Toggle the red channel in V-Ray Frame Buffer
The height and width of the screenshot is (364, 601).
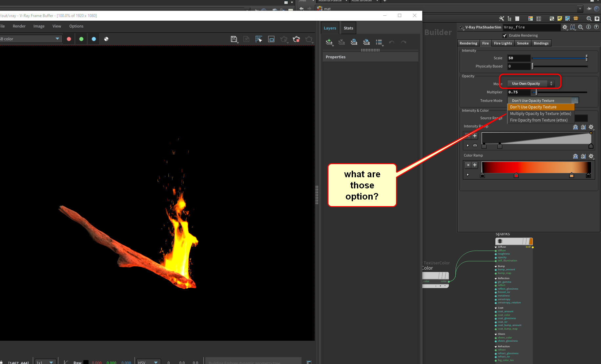pyautogui.click(x=69, y=39)
